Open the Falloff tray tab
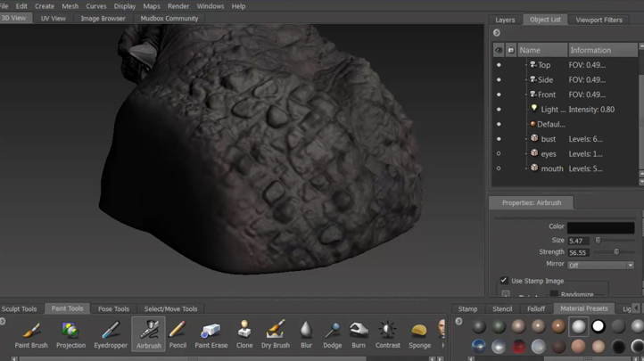 point(536,309)
